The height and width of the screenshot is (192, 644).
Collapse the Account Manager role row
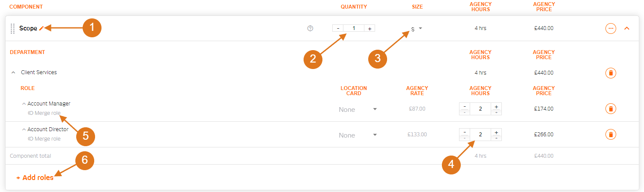24,104
